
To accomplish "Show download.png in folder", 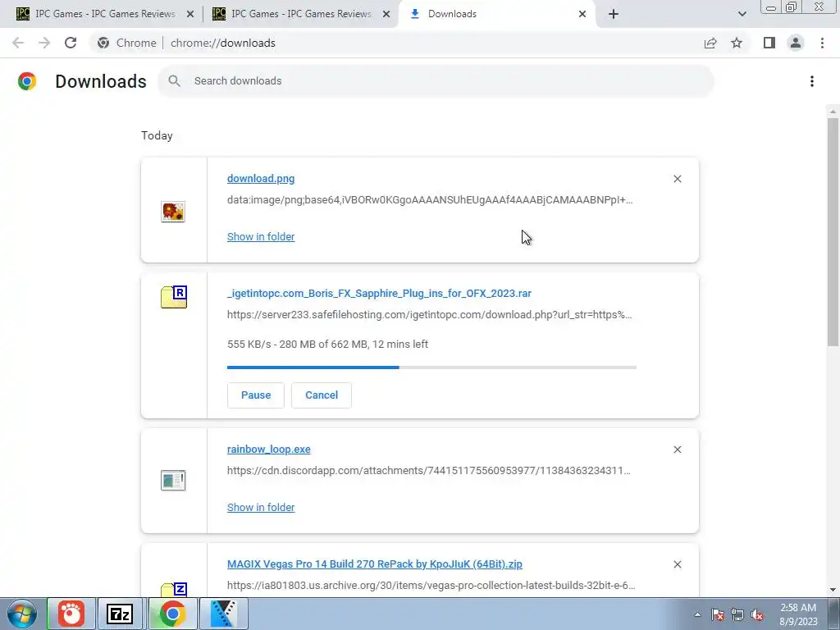I will pyautogui.click(x=261, y=237).
